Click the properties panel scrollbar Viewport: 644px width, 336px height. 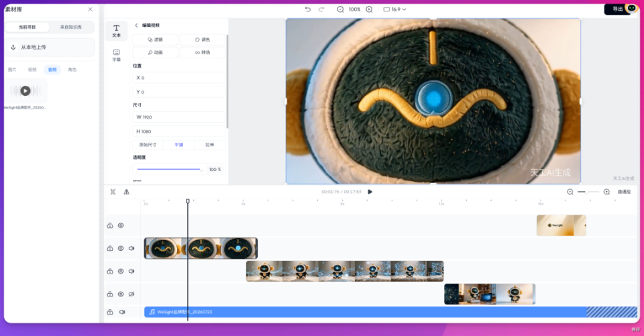(227, 81)
